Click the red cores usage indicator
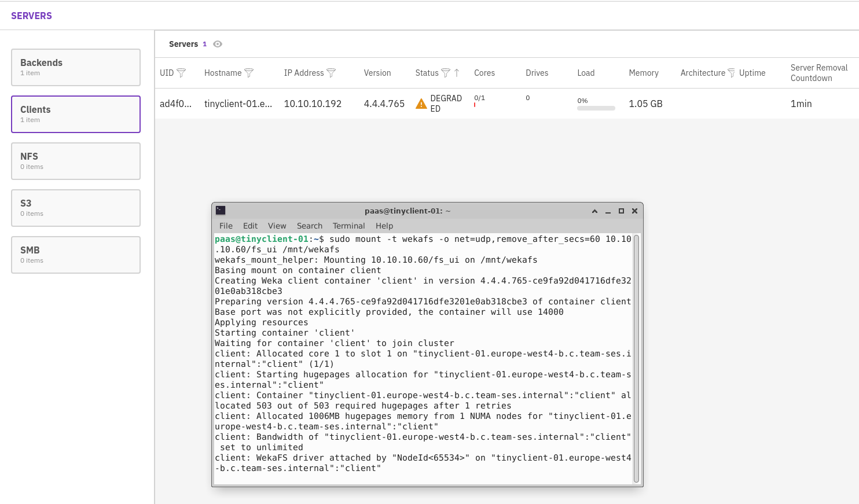 (475, 105)
